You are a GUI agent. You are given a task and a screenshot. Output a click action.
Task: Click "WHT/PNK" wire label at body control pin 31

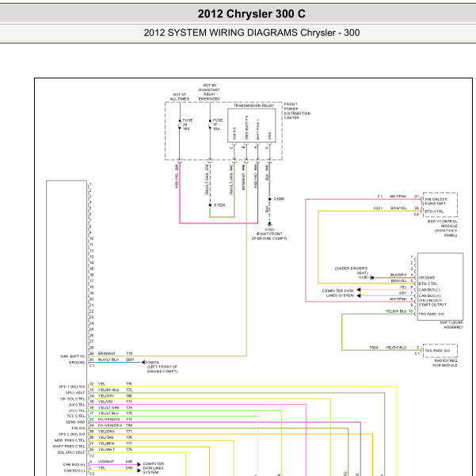398,196
